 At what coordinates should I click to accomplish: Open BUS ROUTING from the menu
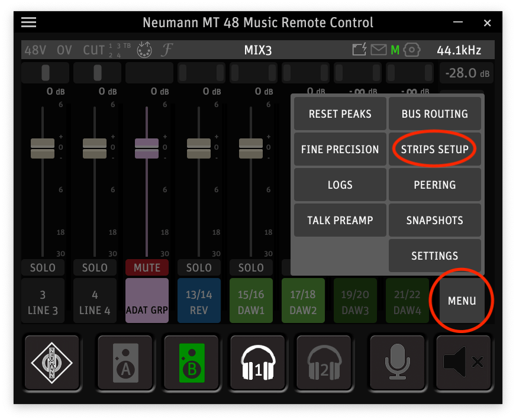pos(434,114)
